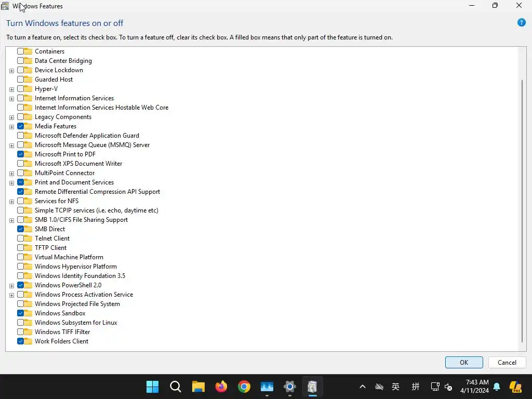
Task: Click the folder icon beside Hyper-V
Action: point(28,89)
